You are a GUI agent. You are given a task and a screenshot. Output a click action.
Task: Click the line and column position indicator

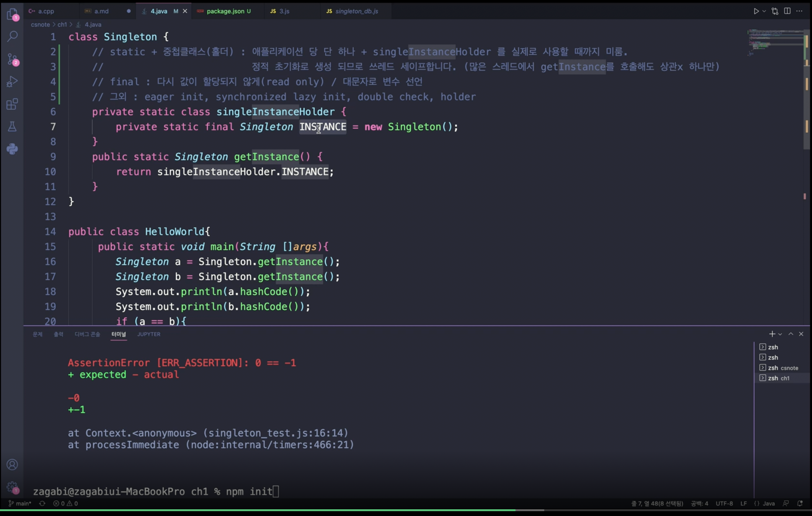[x=657, y=503]
